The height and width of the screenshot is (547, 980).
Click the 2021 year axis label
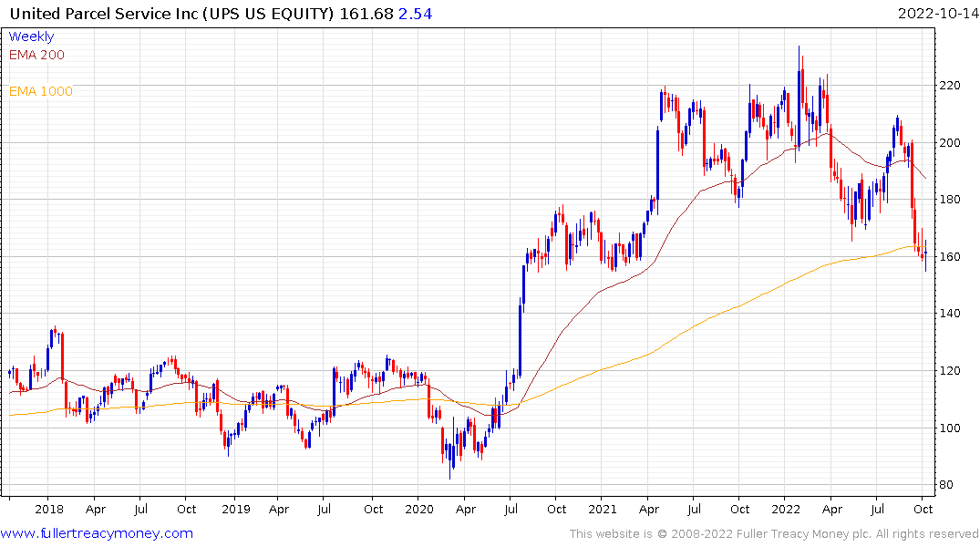tap(603, 510)
